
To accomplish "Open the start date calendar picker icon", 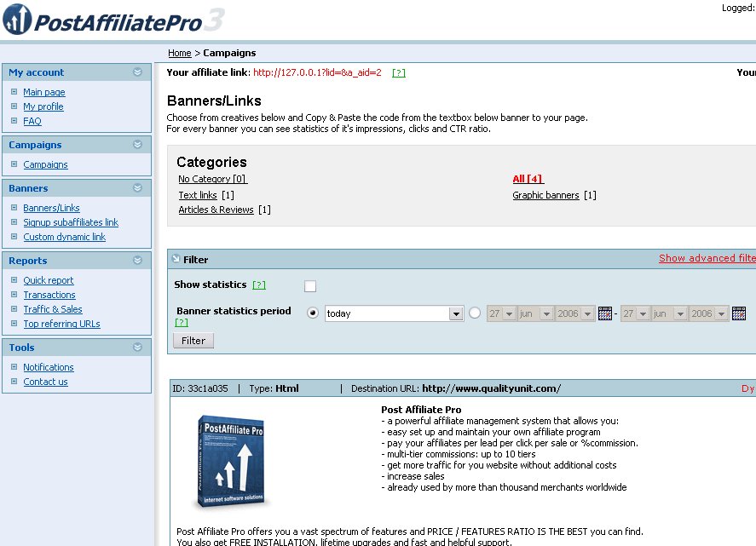I will (x=604, y=313).
